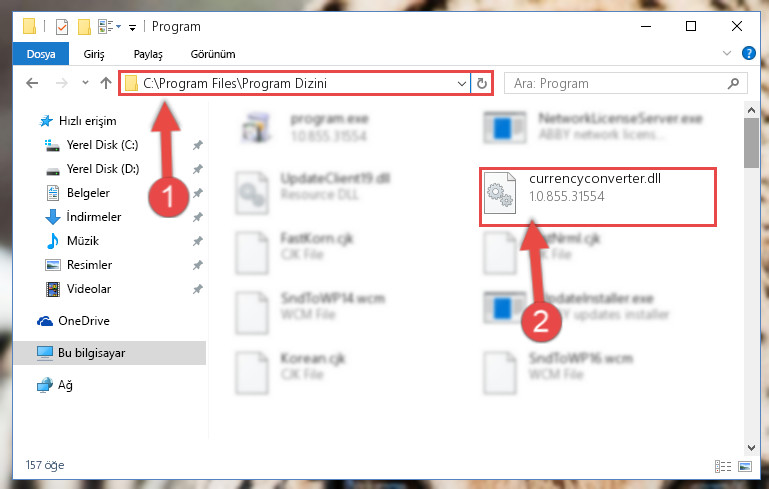Switch to details list view icon
This screenshot has width=769, height=489.
[723, 466]
